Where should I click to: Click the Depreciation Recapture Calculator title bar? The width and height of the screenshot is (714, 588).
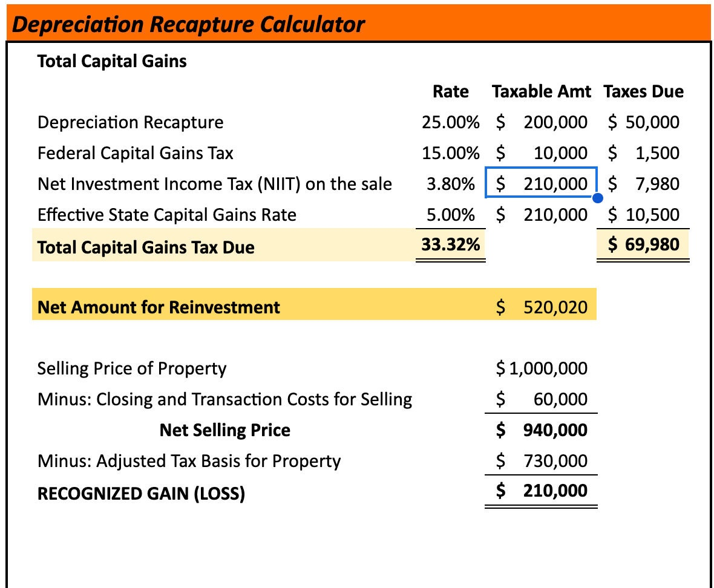point(357,24)
